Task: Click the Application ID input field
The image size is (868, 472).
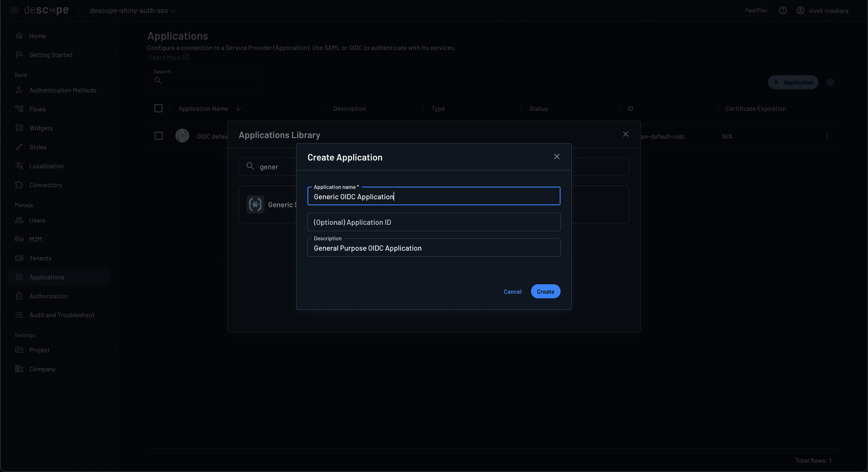Action: pyautogui.click(x=433, y=222)
